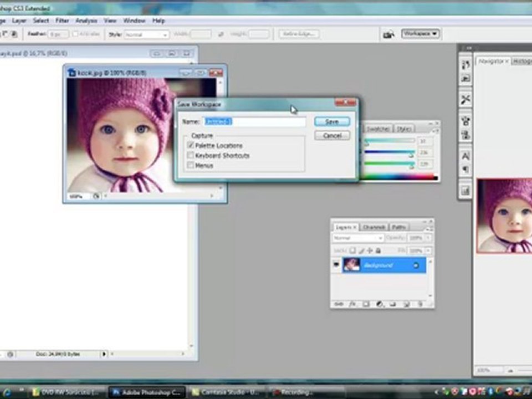
Task: Click the add layer mask icon
Action: click(366, 304)
